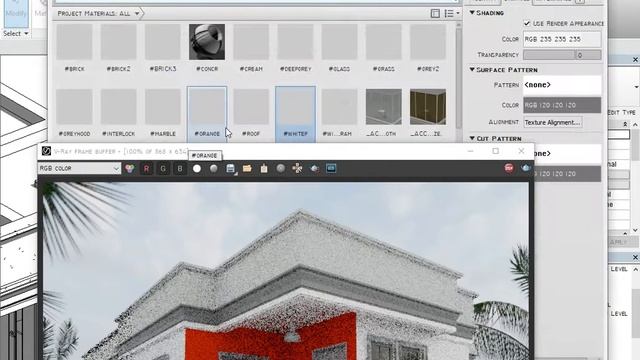
Task: Click the track mouse crosshair icon
Action: (298, 169)
